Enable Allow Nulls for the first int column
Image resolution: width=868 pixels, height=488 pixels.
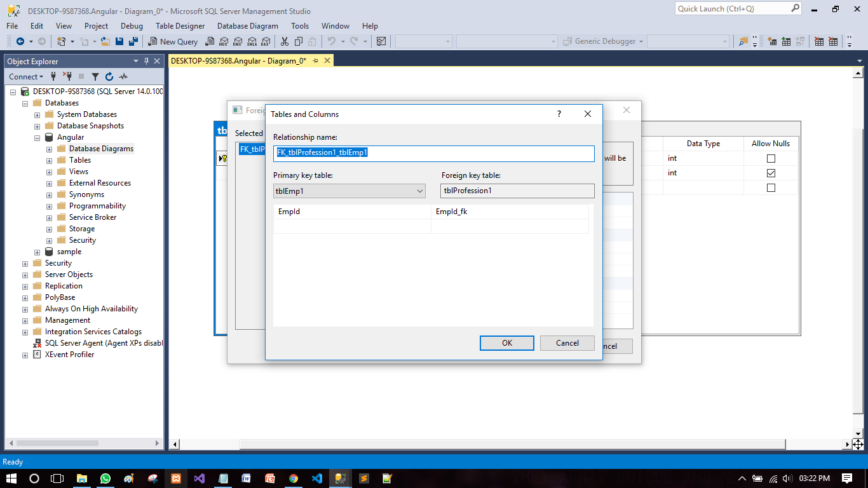point(770,157)
